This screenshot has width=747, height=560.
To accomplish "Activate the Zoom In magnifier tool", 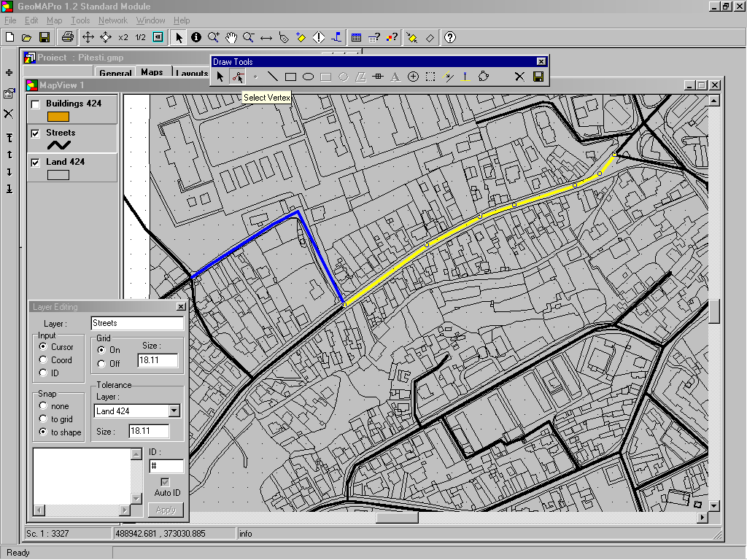I will click(x=214, y=37).
